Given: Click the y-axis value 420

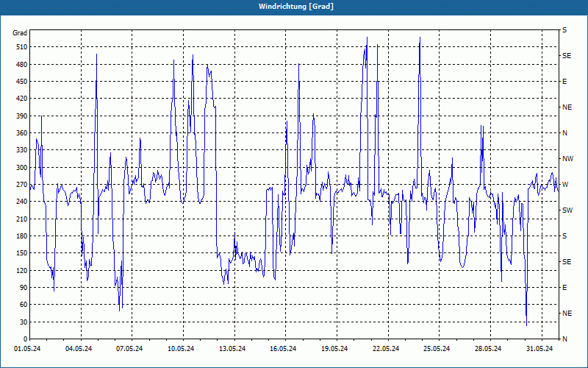Looking at the screenshot, I should point(23,99).
